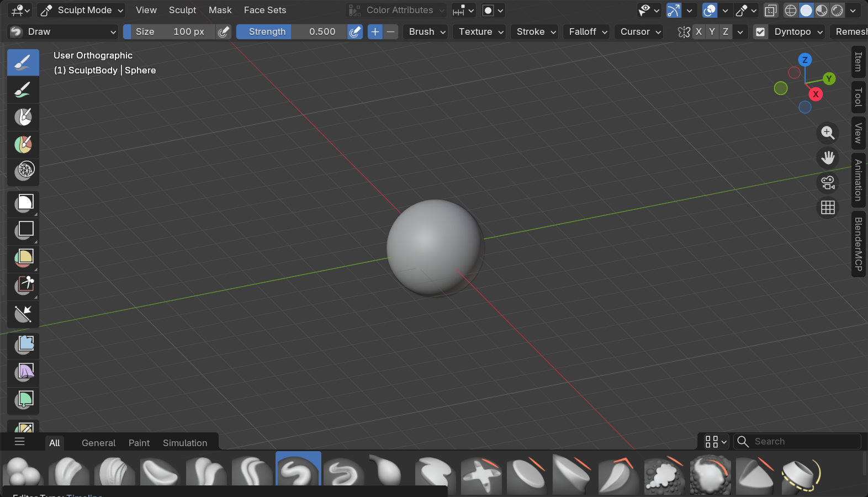Toggle X-ray mode
The width and height of the screenshot is (868, 497).
click(x=770, y=10)
